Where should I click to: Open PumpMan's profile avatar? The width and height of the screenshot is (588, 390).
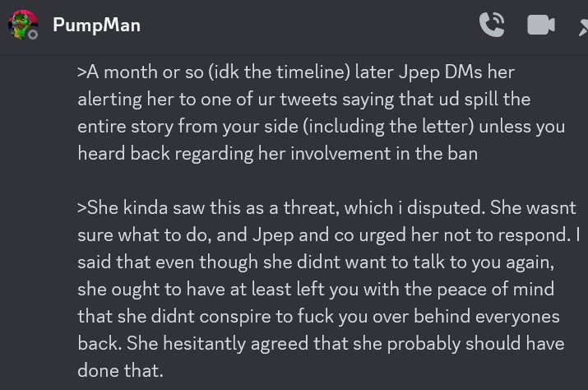22,25
